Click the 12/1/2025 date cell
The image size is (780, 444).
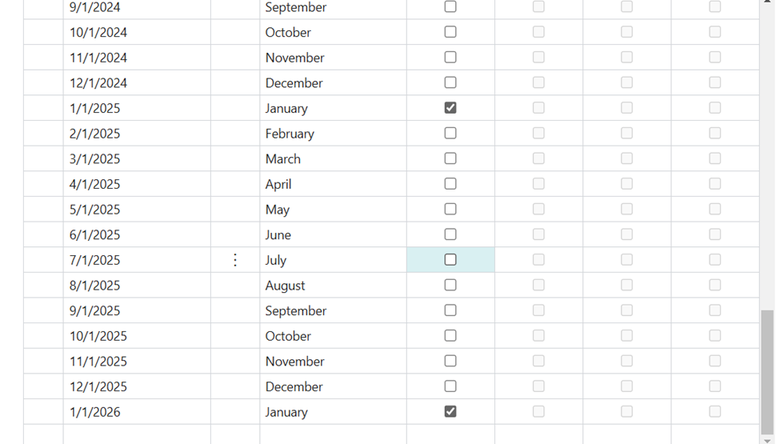click(x=137, y=387)
